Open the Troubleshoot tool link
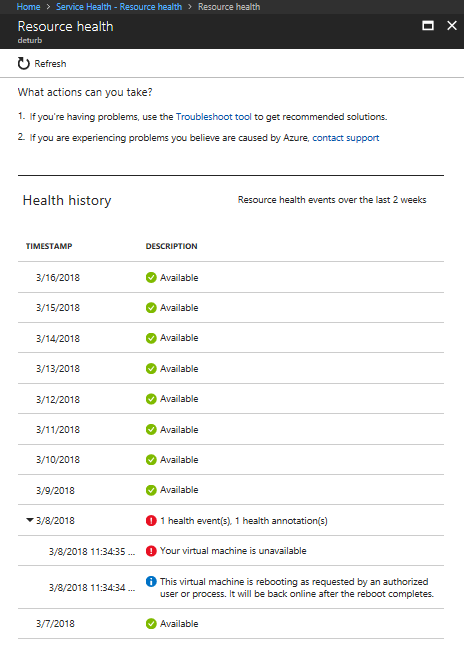 click(213, 117)
